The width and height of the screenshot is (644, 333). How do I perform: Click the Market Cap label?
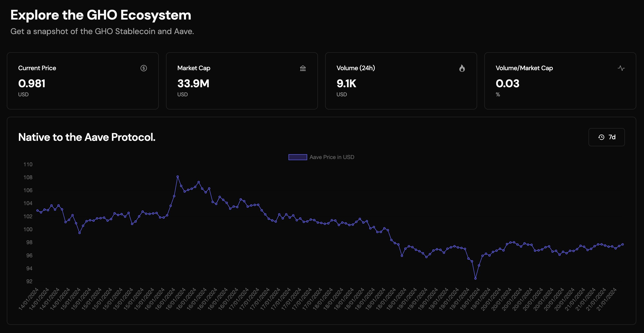point(194,68)
